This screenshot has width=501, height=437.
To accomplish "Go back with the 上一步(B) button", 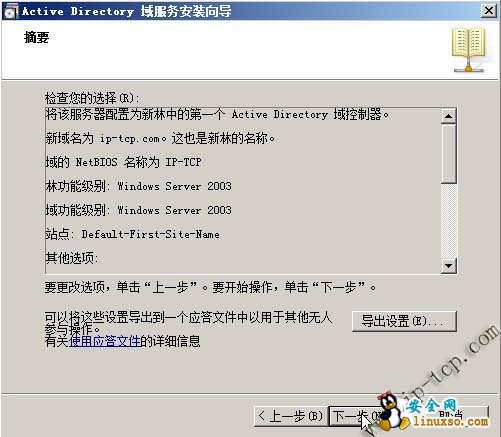I will [290, 416].
